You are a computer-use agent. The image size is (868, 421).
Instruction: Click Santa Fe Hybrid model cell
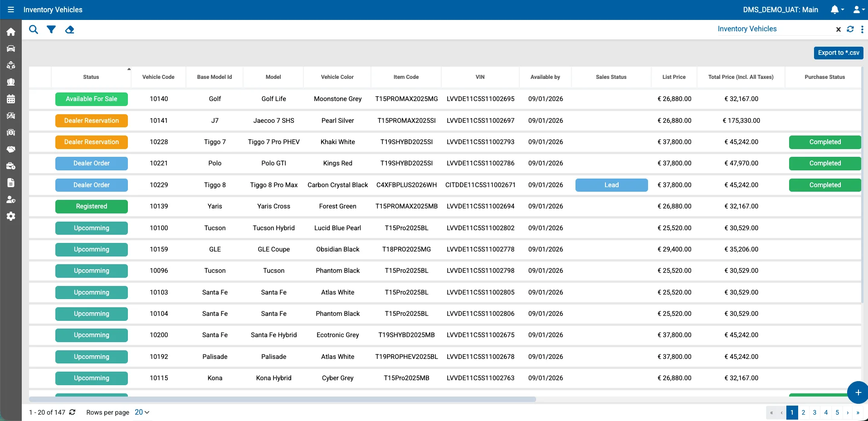pyautogui.click(x=274, y=335)
